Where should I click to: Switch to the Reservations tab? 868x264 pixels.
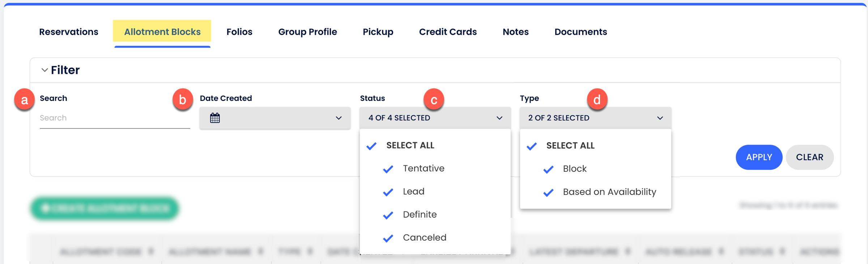click(x=69, y=32)
